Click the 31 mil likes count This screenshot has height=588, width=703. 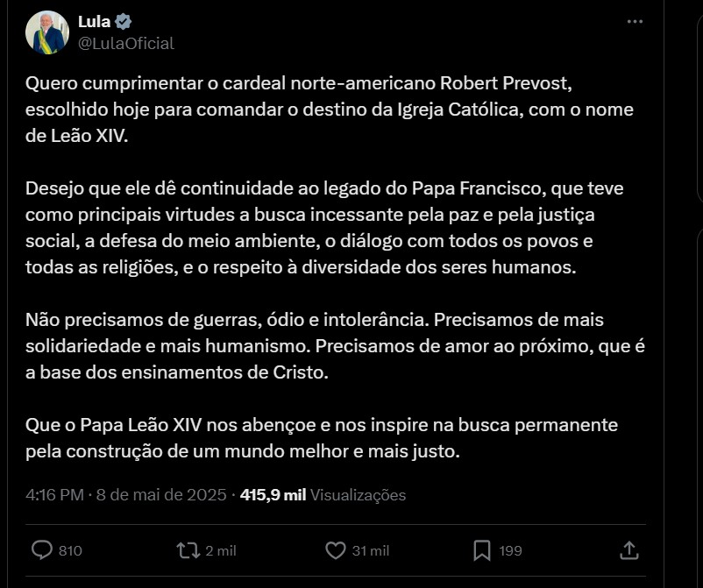(370, 551)
